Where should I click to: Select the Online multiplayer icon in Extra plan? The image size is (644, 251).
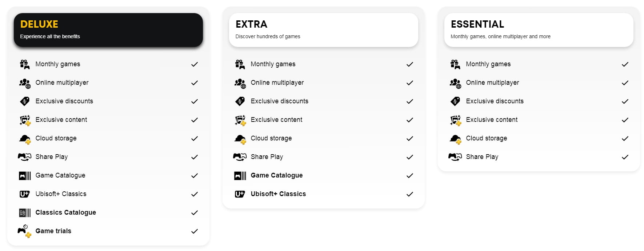pyautogui.click(x=240, y=83)
